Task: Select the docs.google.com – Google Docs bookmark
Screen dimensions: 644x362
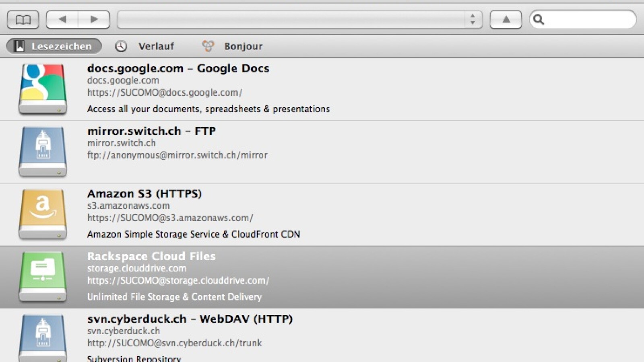Action: (178, 68)
